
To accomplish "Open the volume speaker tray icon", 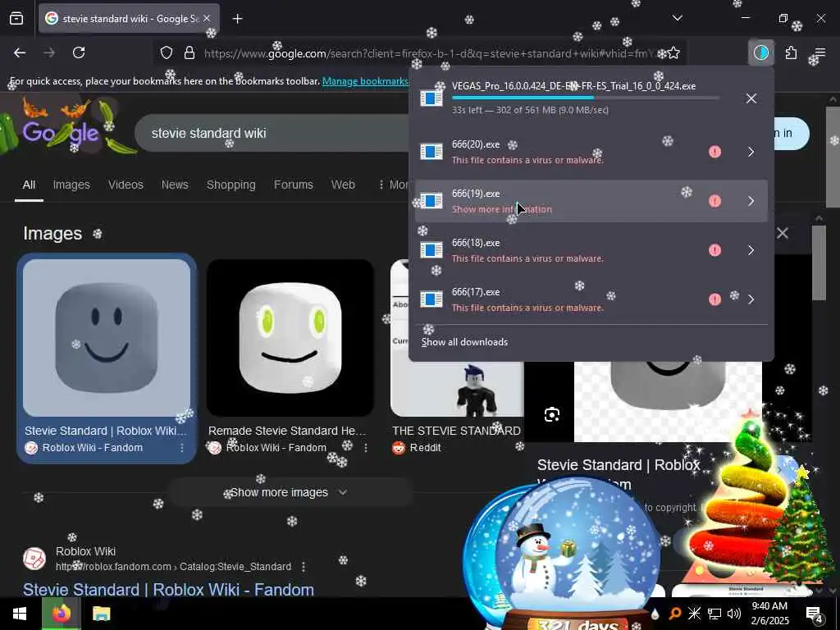I will coord(734,614).
